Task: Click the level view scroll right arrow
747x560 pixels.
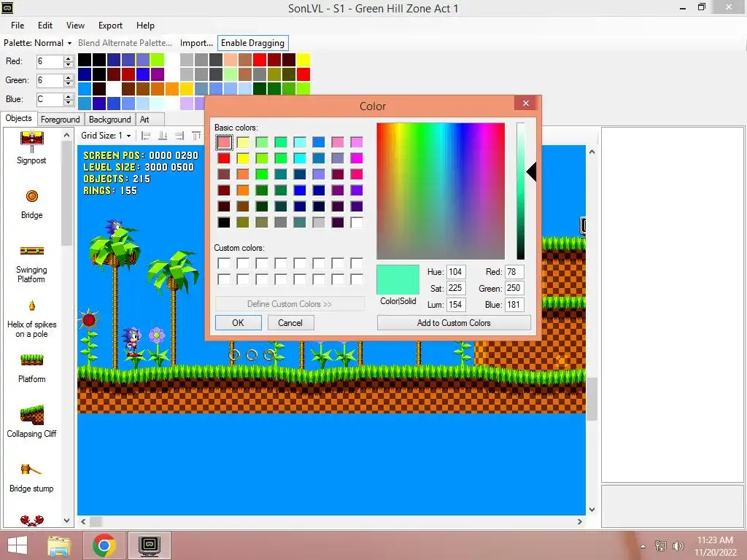Action: click(x=579, y=522)
